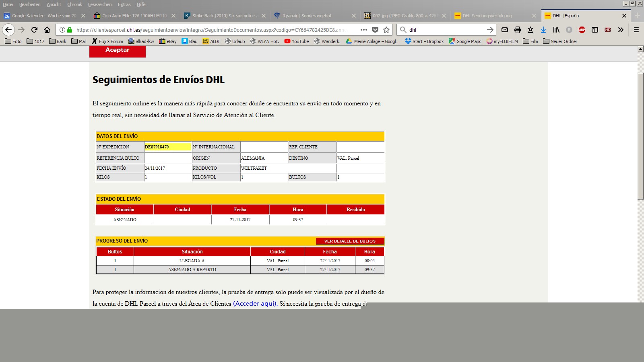Open the Lesezeichen menu
Screen dimensions: 644x362
(x=100, y=4)
